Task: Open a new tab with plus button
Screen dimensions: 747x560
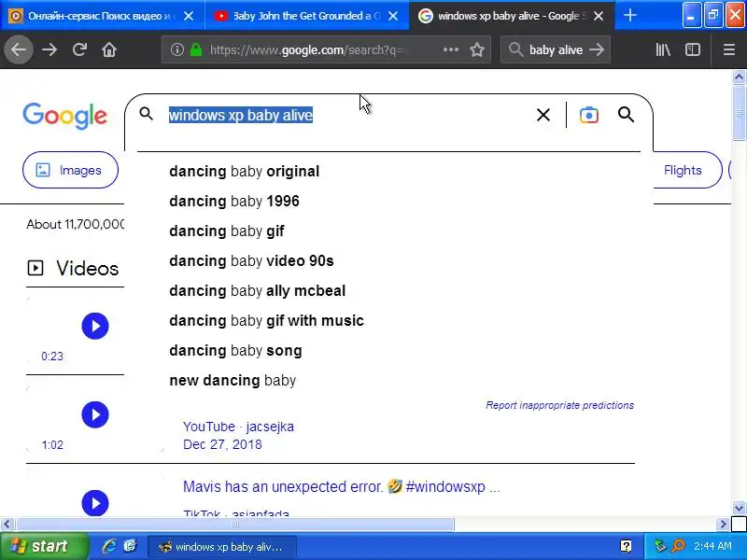Action: (630, 16)
